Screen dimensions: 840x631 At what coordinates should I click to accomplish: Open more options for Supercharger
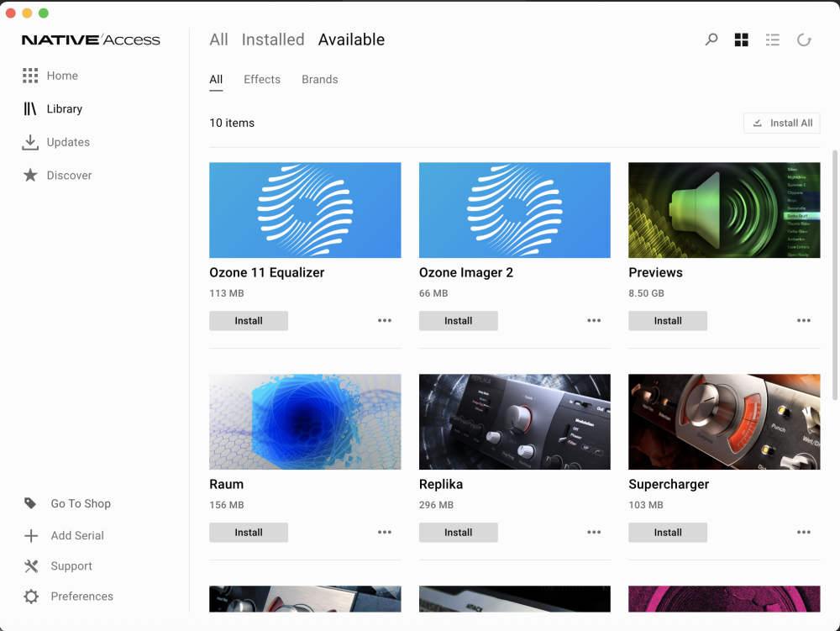(x=804, y=532)
